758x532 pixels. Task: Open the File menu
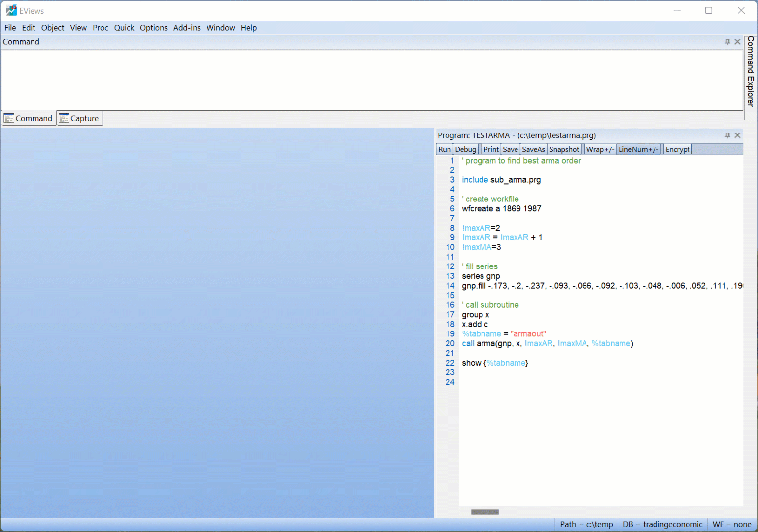tap(10, 28)
